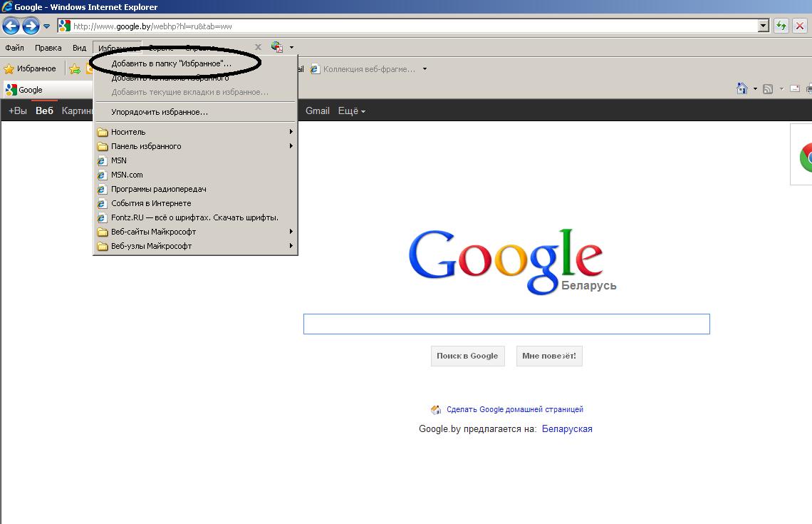Select the Google browser tab
Image resolution: width=812 pixels, height=524 pixels.
pyautogui.click(x=48, y=90)
